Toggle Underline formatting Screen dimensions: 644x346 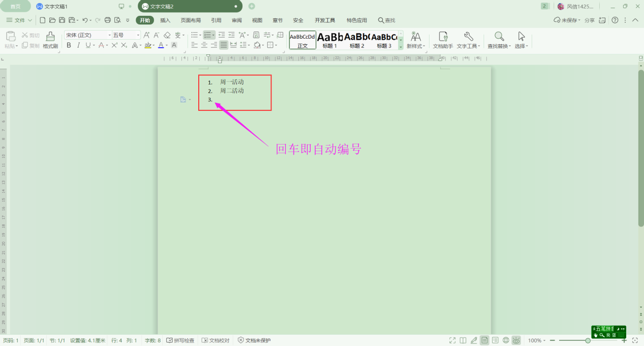88,46
